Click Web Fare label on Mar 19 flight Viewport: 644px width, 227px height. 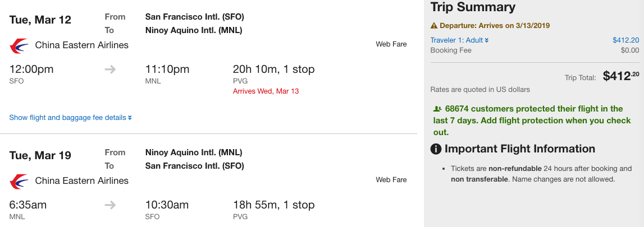(x=391, y=180)
